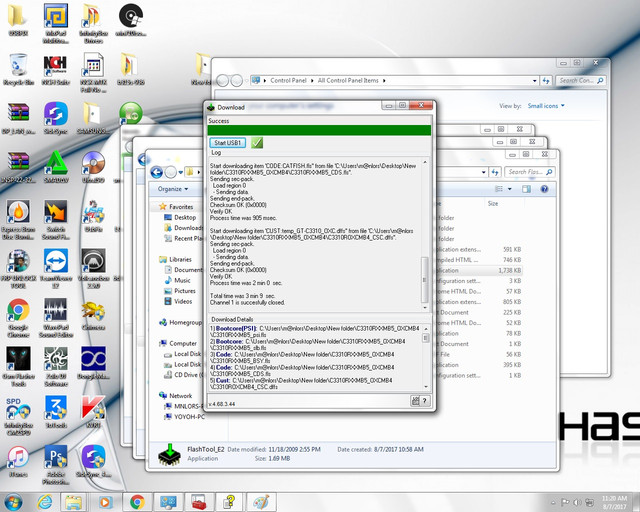The height and width of the screenshot is (512, 640).
Task: Click the green Success progress bar
Action: 319,130
